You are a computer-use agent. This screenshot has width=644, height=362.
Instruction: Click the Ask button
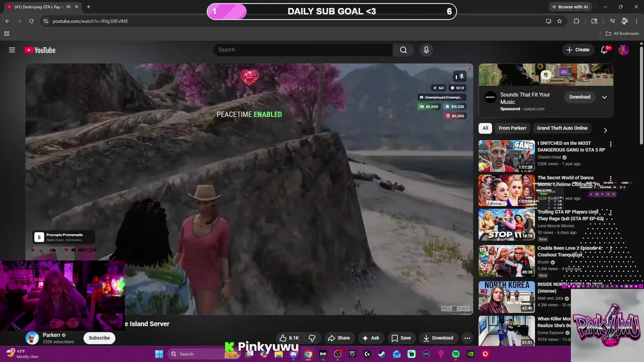point(371,338)
